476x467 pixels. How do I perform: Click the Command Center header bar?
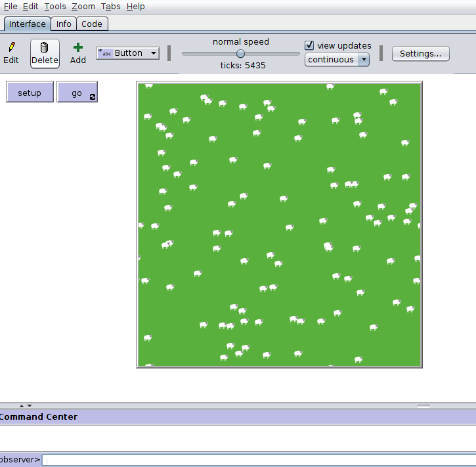[x=238, y=416]
